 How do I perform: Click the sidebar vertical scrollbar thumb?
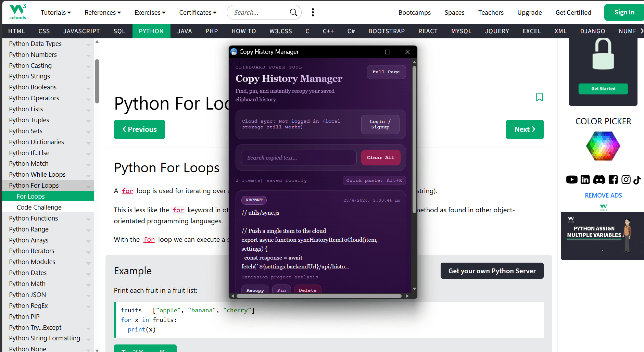point(97,81)
